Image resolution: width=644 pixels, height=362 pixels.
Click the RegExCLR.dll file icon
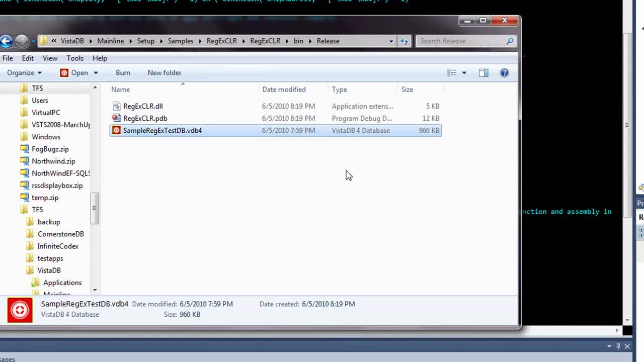(x=116, y=106)
